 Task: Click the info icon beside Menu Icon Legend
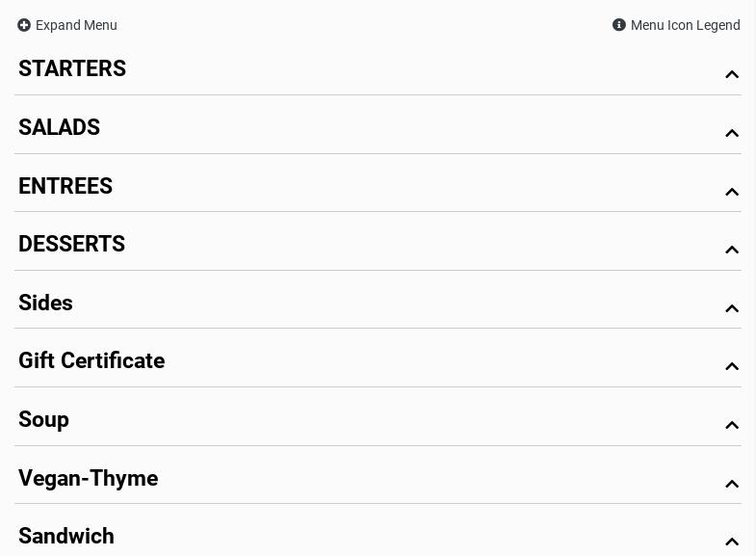(x=619, y=25)
